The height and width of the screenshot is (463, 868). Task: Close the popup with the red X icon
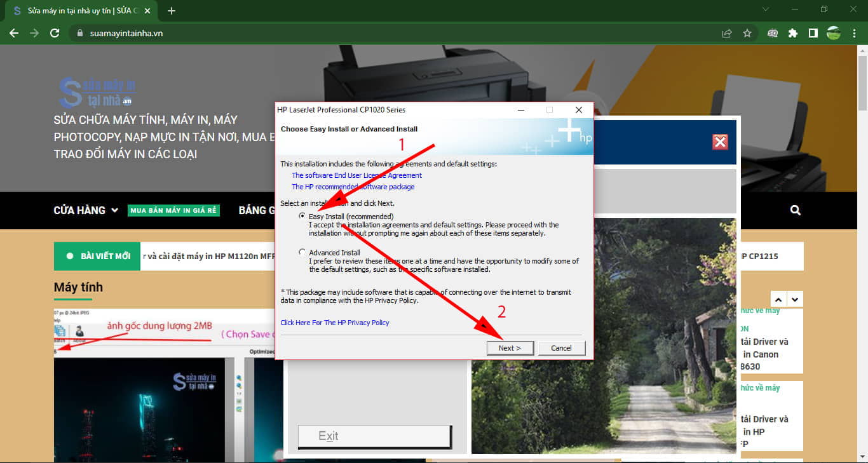[x=720, y=142]
